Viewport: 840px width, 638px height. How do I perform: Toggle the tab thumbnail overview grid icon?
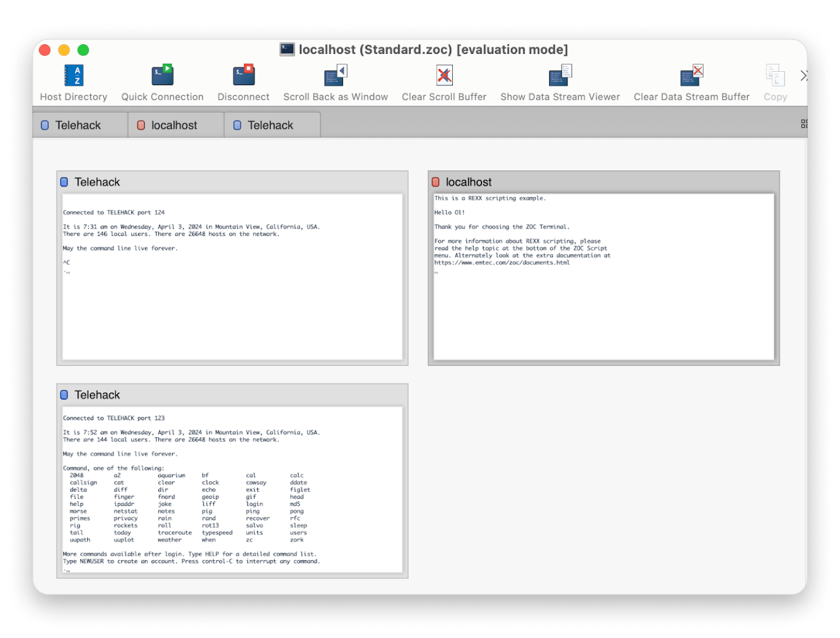[804, 124]
